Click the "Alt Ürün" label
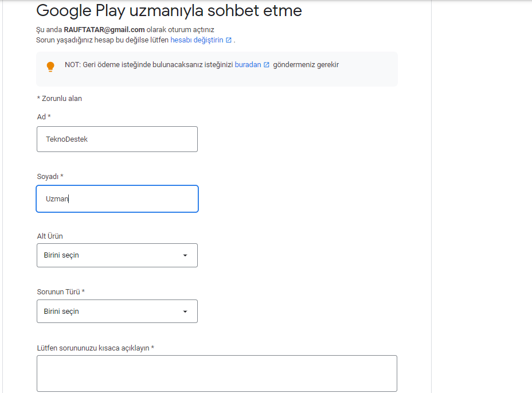 (x=50, y=236)
